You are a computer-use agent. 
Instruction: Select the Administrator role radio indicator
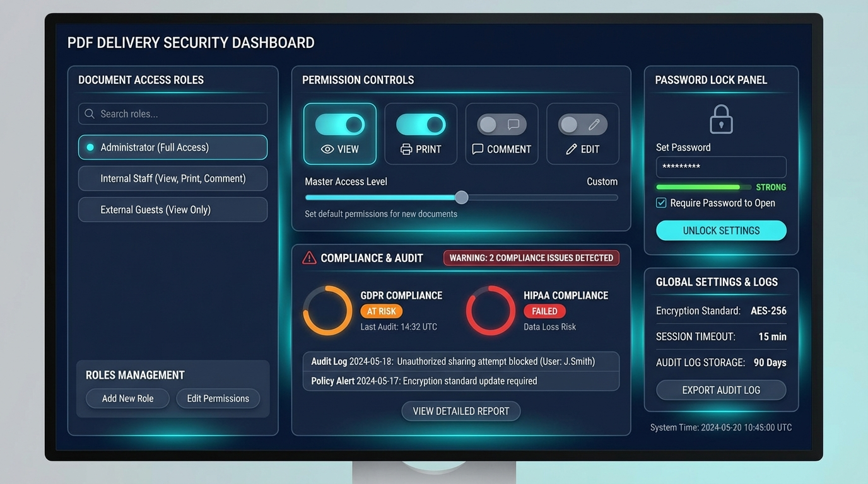tap(89, 147)
